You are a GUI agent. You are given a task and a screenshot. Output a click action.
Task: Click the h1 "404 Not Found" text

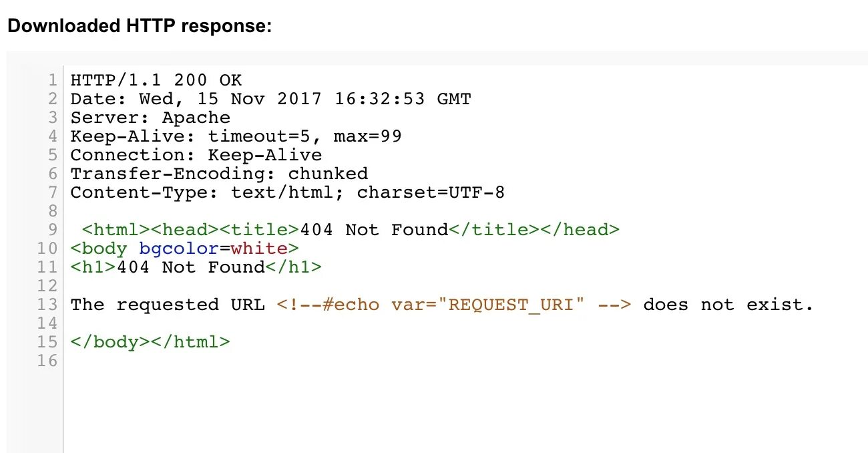(190, 267)
